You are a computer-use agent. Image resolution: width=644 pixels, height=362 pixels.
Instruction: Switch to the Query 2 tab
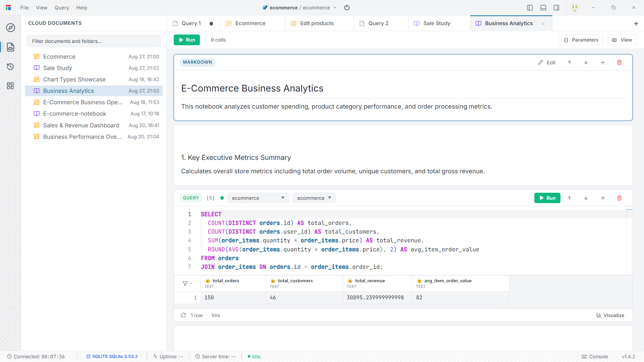[381, 23]
